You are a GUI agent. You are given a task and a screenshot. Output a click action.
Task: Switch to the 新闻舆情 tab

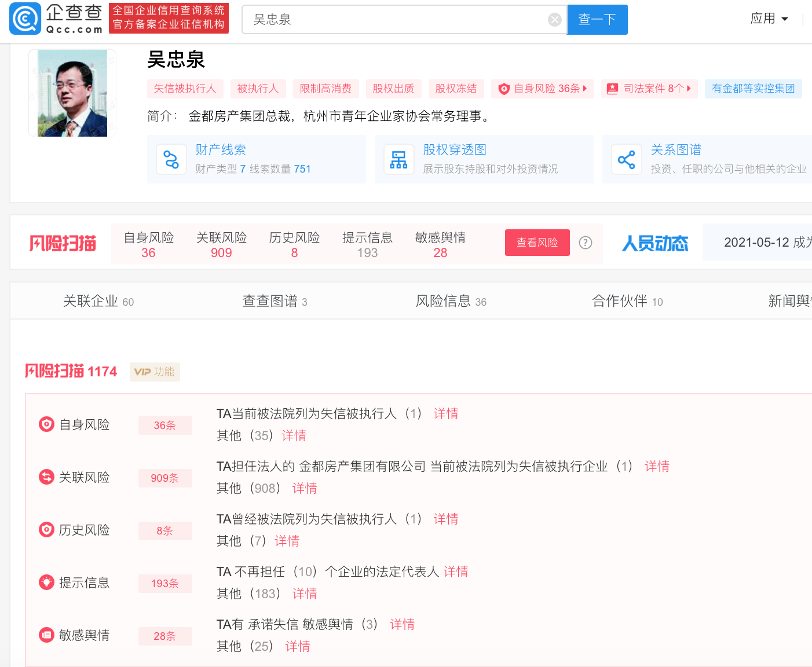tap(790, 301)
